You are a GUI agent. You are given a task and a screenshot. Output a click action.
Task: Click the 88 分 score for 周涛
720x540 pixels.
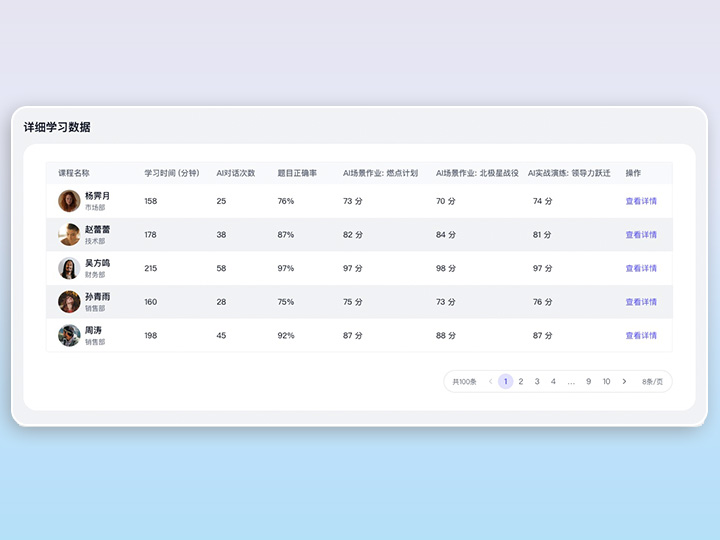pyautogui.click(x=445, y=335)
